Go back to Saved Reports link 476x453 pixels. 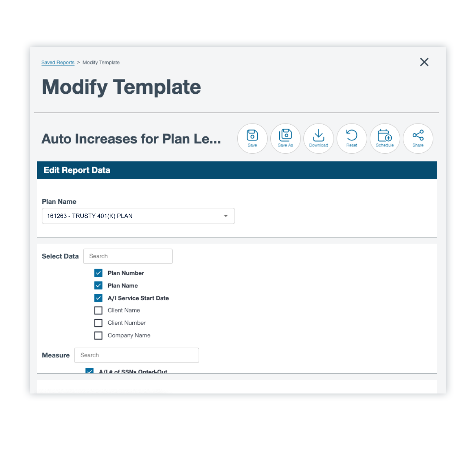pyautogui.click(x=58, y=62)
